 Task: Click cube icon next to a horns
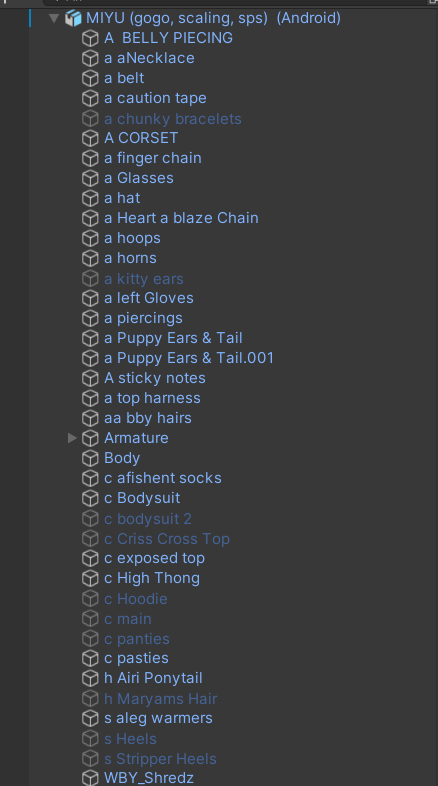[90, 258]
